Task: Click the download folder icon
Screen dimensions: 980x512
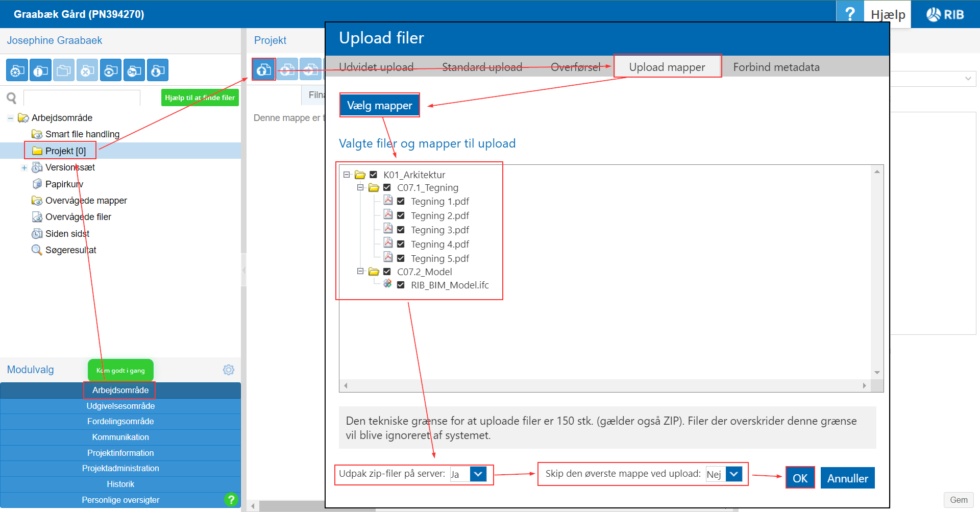Action: 158,70
